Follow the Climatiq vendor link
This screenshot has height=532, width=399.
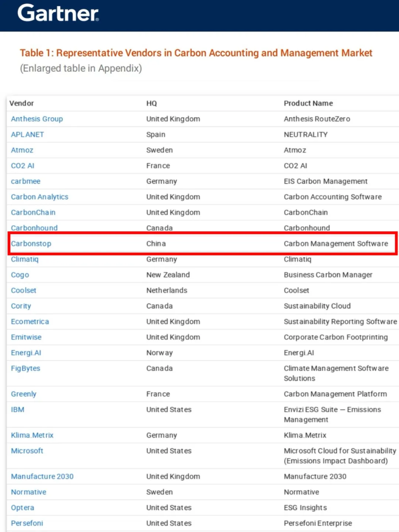tap(25, 259)
